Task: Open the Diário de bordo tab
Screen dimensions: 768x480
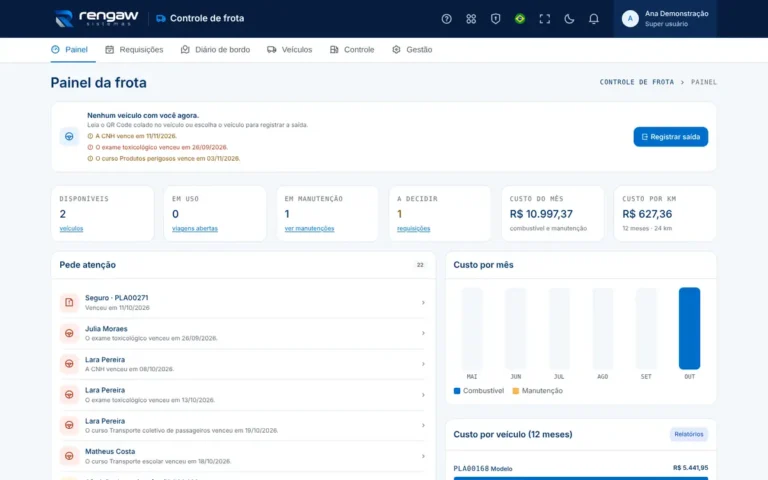Action: (215, 49)
